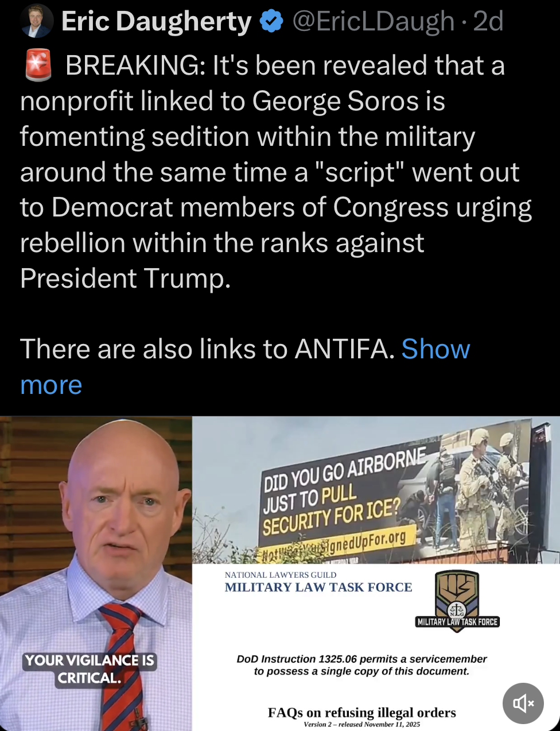Viewport: 560px width, 731px height.
Task: Click the YOUR VIGILANCE IS CRITICAL caption
Action: (90, 669)
